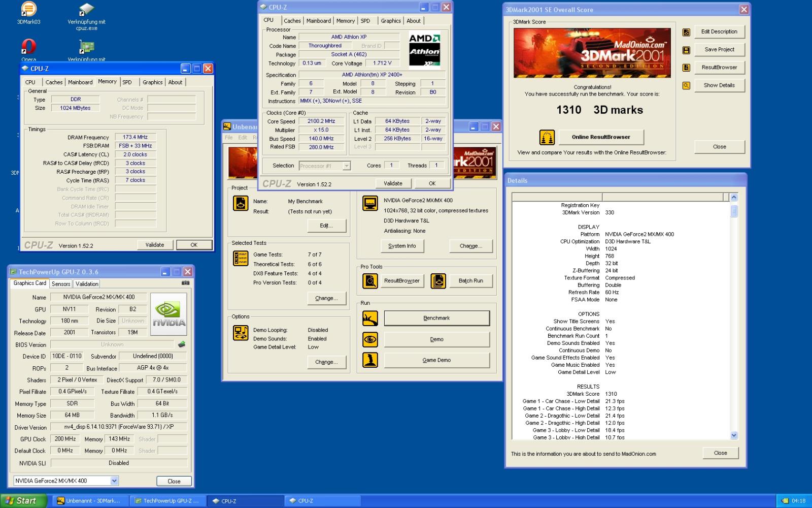Click the Project icon in 3DMark
This screenshot has width=812, height=508.
241,203
